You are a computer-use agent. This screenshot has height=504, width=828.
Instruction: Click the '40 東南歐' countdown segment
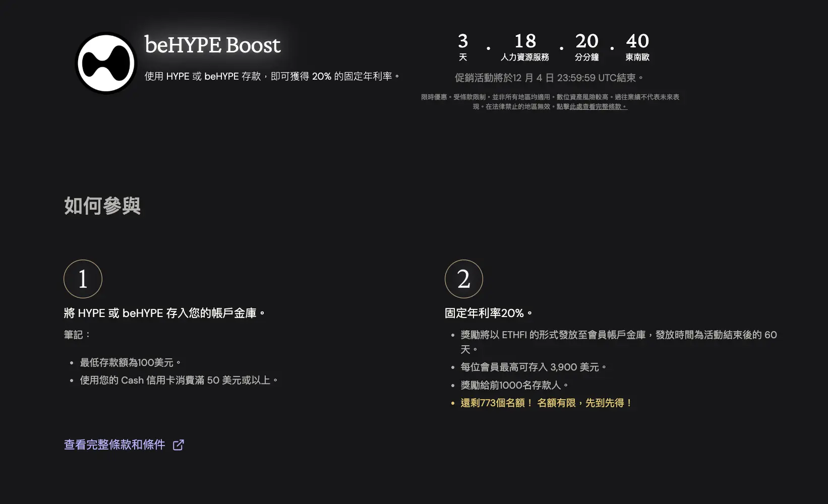pyautogui.click(x=637, y=46)
